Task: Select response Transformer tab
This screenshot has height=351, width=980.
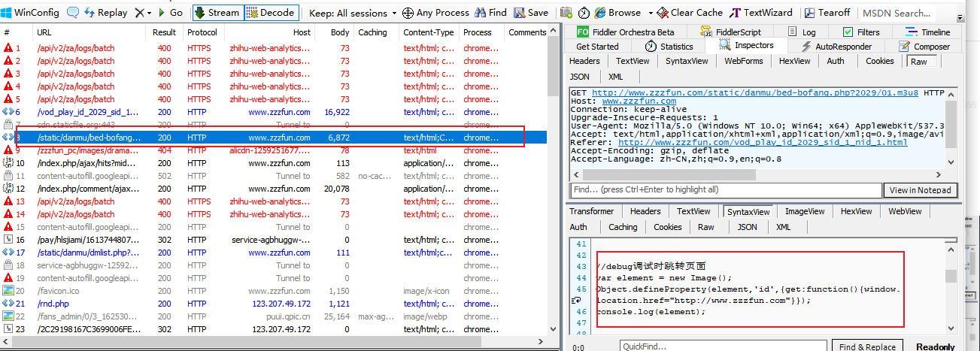Action: click(x=591, y=211)
